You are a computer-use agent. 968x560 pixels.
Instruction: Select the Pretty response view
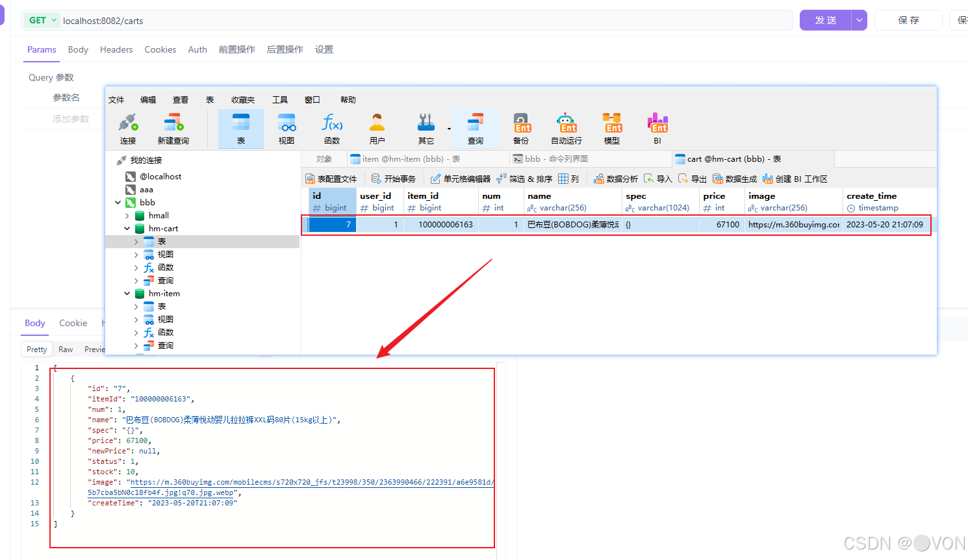click(x=37, y=349)
